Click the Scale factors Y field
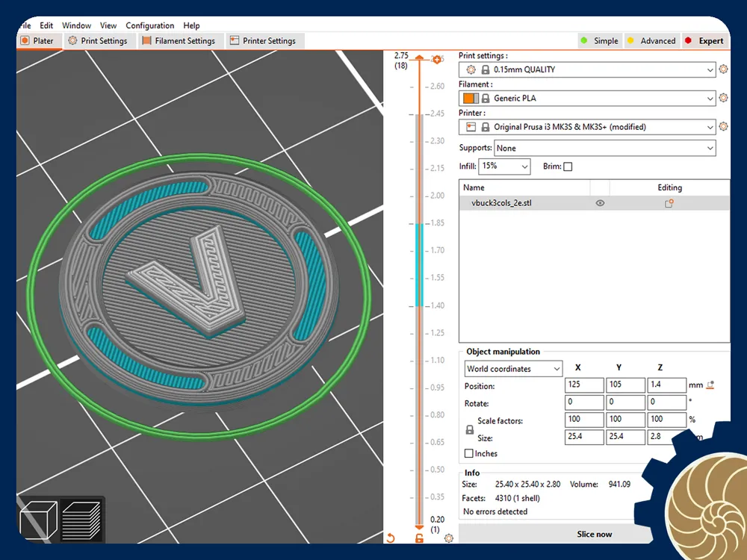This screenshot has height=560, width=747. tap(625, 420)
